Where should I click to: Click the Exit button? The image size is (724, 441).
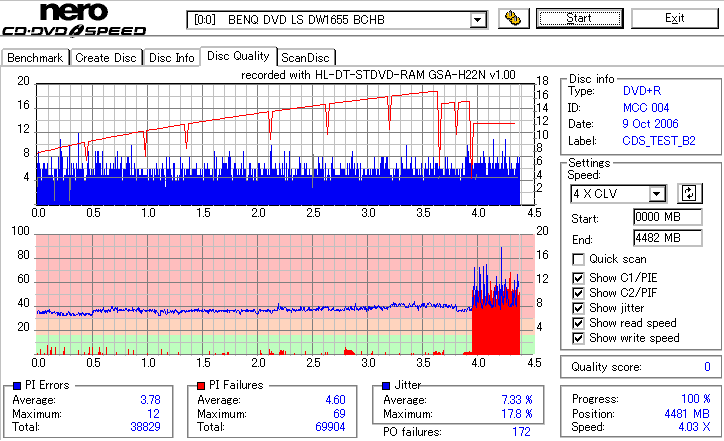click(675, 18)
